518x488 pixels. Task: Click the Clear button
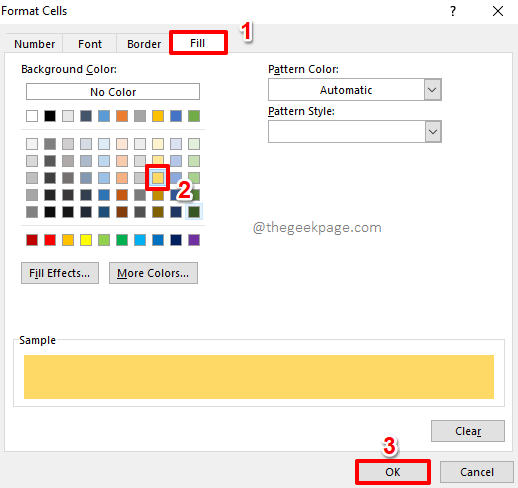pyautogui.click(x=468, y=431)
